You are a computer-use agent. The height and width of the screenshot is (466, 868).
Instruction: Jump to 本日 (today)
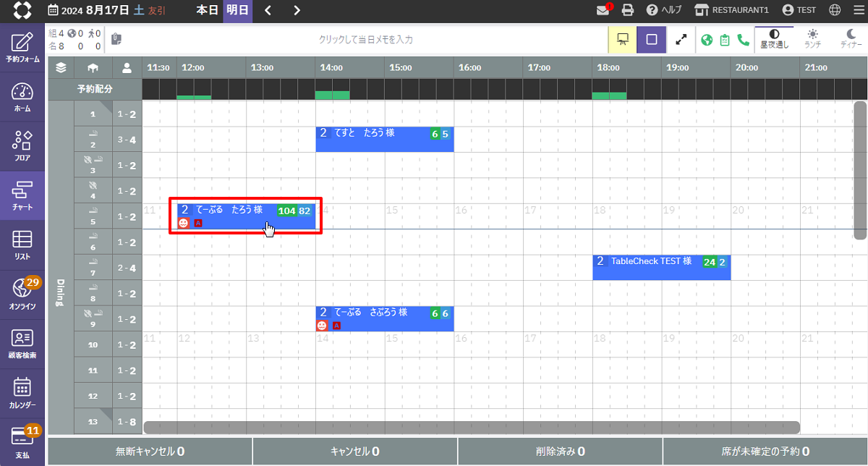pos(208,10)
